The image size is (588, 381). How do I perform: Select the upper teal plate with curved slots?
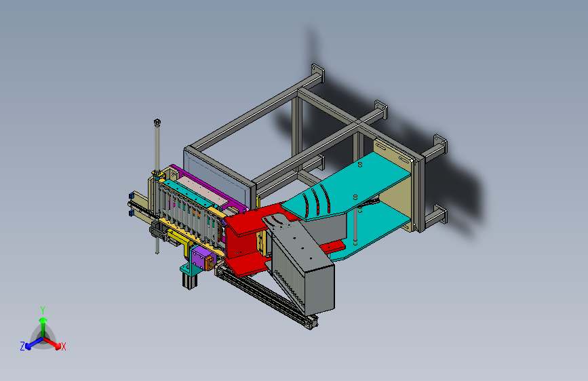(347, 186)
